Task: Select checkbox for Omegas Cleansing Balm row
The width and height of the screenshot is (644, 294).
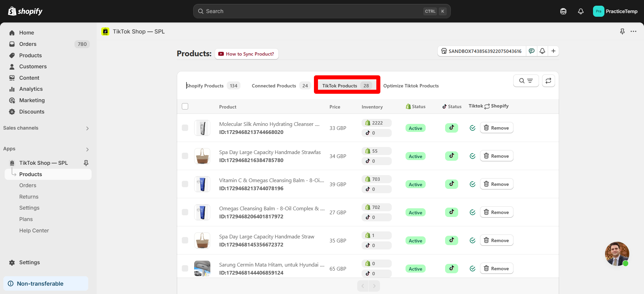Action: coord(185,212)
